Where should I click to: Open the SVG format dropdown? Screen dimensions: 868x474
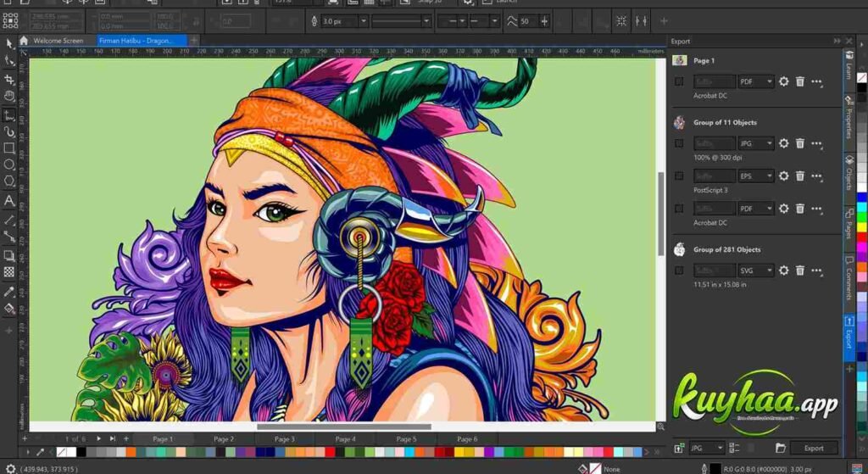pos(755,270)
